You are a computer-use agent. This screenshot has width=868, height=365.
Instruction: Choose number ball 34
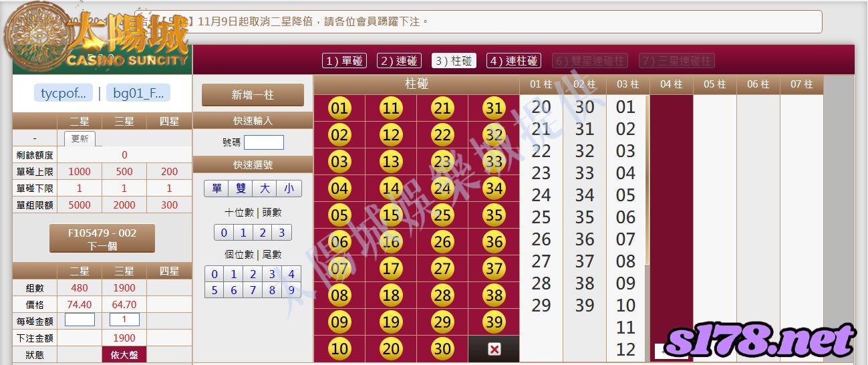(x=494, y=189)
